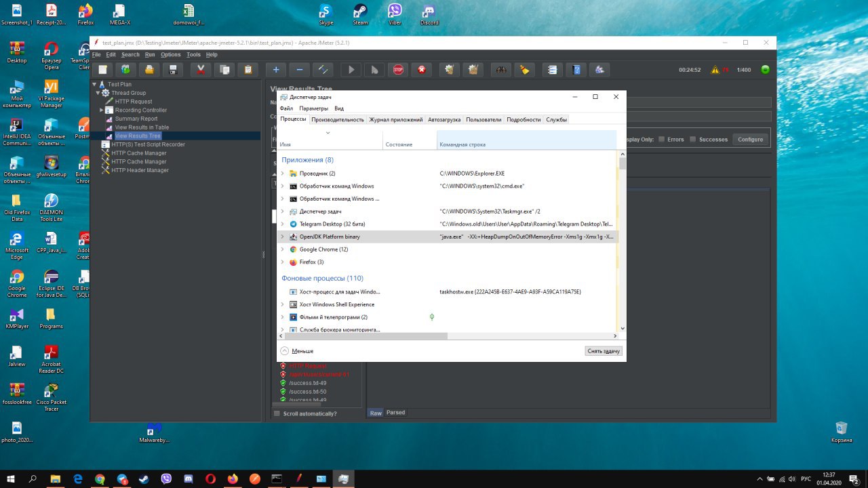The width and height of the screenshot is (868, 488).
Task: Click Task Manager horizontal scrollbar thumb
Action: coord(366,336)
